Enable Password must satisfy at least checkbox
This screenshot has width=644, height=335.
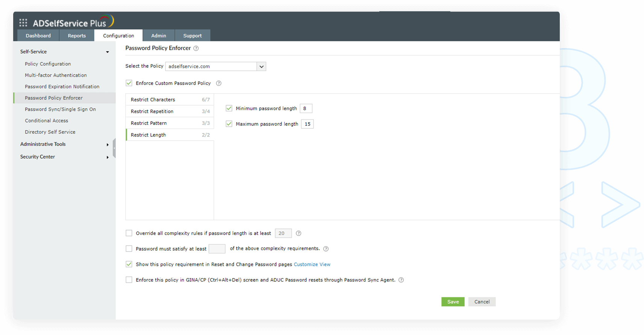coord(129,249)
